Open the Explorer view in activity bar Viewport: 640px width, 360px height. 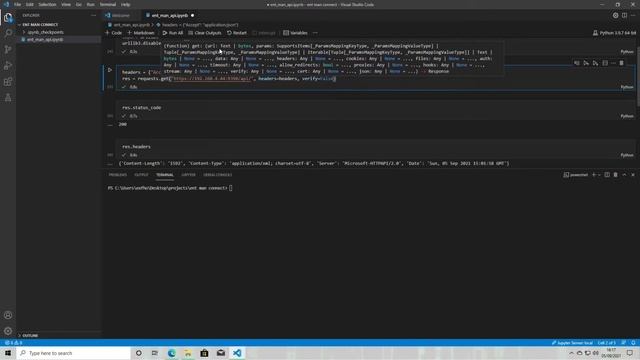point(8,17)
